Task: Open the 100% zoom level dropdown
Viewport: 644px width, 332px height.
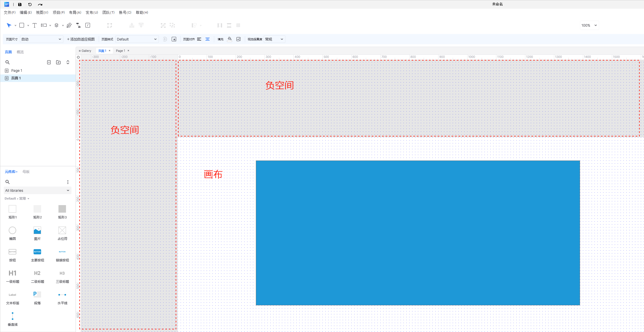Action: (589, 25)
